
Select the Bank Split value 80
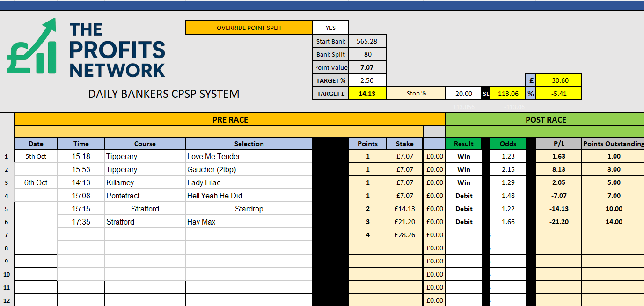(367, 54)
